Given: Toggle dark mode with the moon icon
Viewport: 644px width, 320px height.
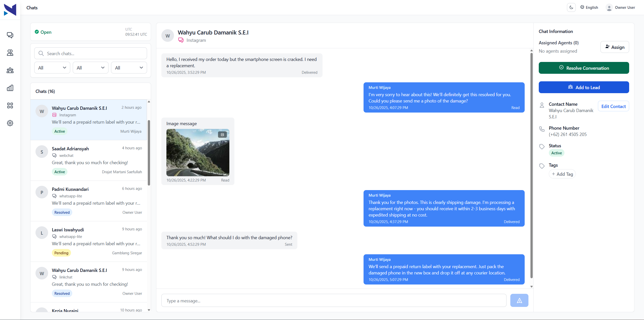Looking at the screenshot, I should point(571,8).
